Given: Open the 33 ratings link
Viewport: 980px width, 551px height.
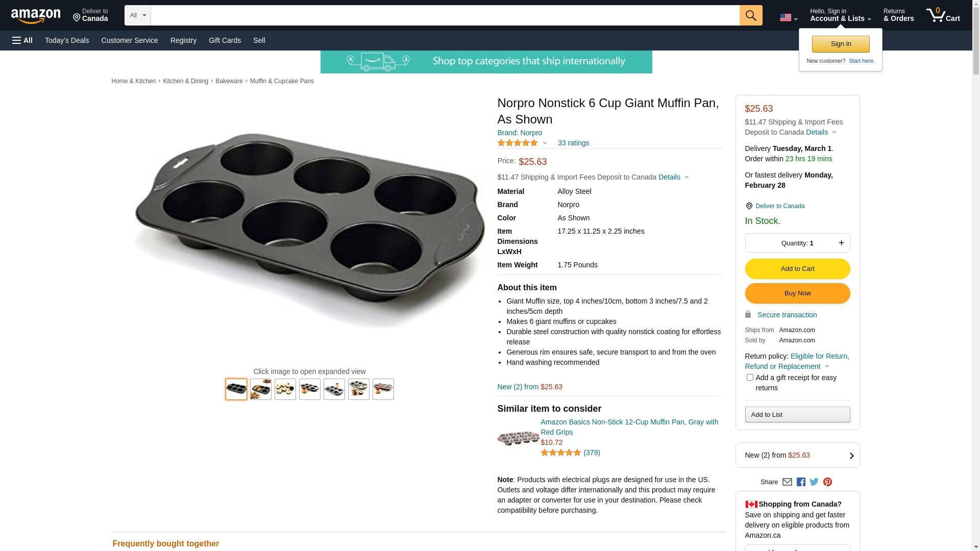Looking at the screenshot, I should click(573, 143).
